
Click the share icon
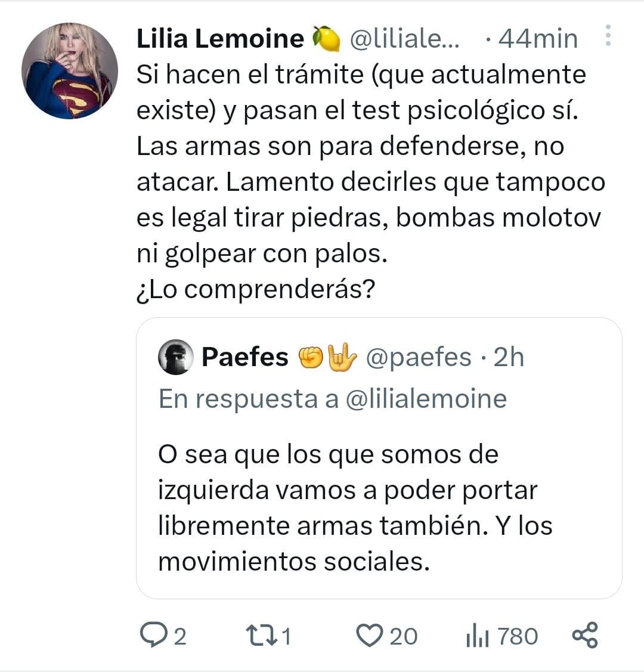click(x=584, y=635)
